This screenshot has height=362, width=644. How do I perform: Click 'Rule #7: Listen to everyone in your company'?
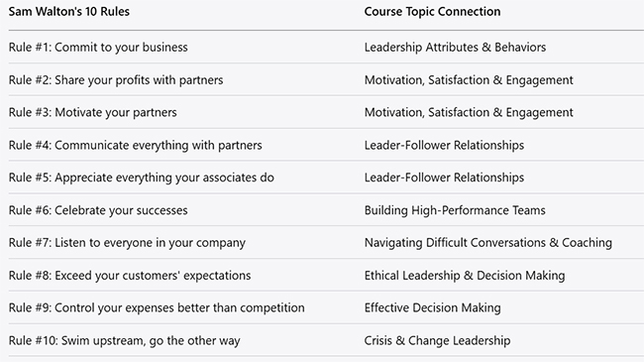[127, 243]
